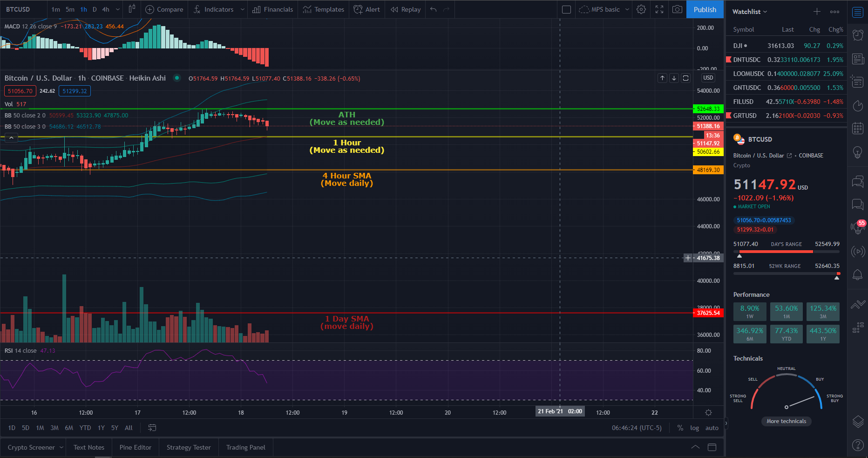Add a symbol to the Watchlist
This screenshot has width=868, height=458.
[x=817, y=12]
